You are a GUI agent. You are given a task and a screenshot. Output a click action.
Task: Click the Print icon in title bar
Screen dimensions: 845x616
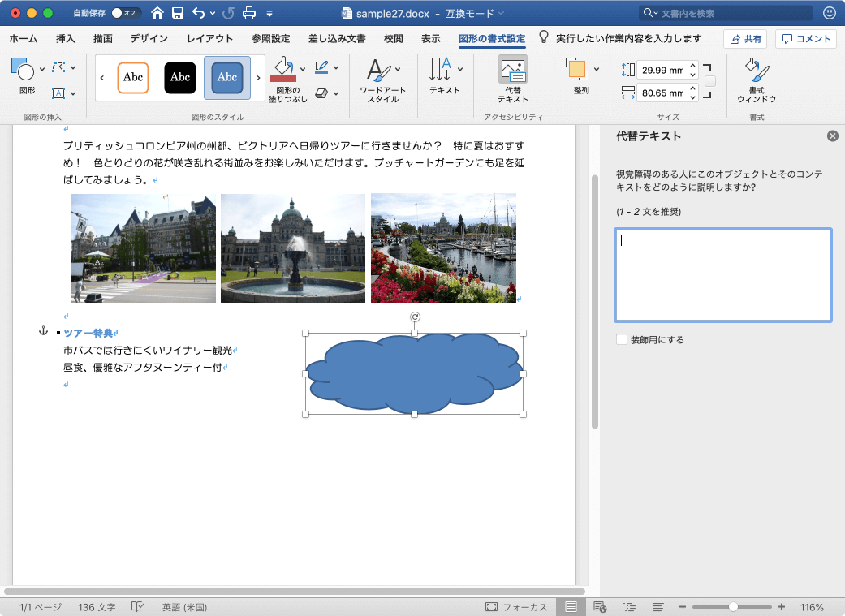pyautogui.click(x=249, y=13)
